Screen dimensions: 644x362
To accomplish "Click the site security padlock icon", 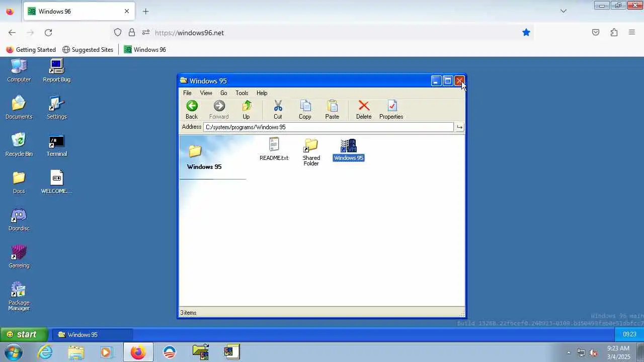I will [x=132, y=32].
